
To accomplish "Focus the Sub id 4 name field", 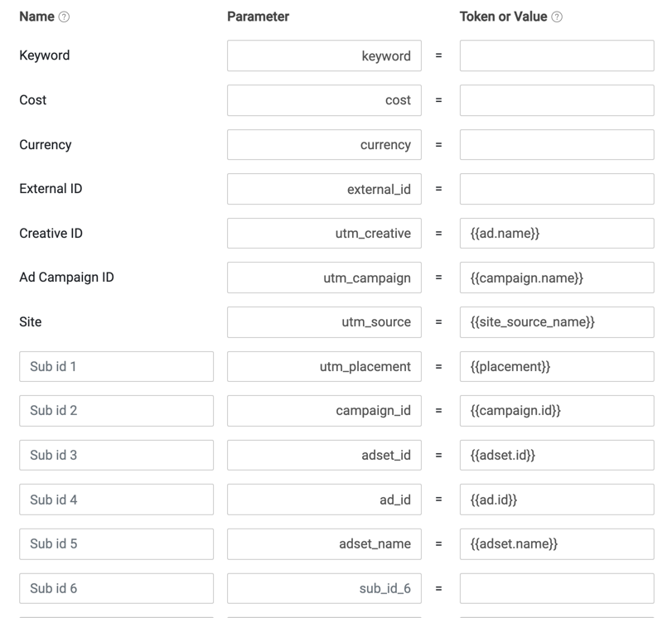I will coord(116,500).
